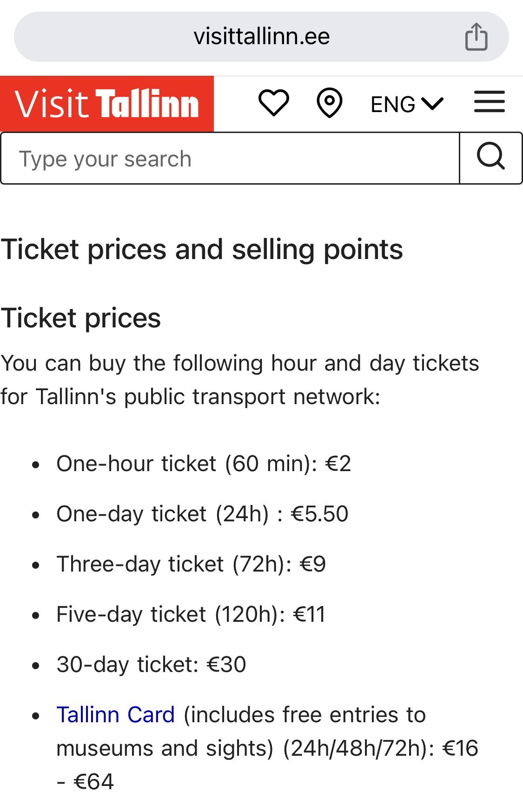Click the 'Ticket prices' subheading
Screen dimensions: 523x812
(x=80, y=319)
